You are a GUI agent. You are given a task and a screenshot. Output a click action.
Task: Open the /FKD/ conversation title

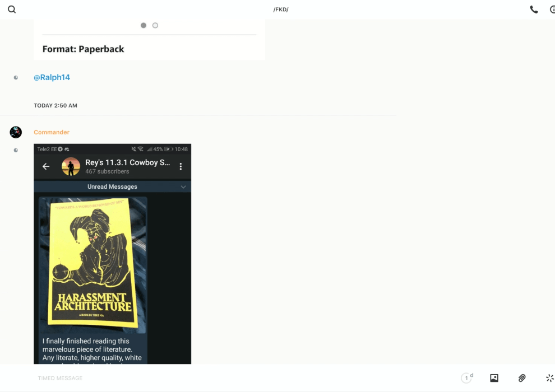click(281, 10)
